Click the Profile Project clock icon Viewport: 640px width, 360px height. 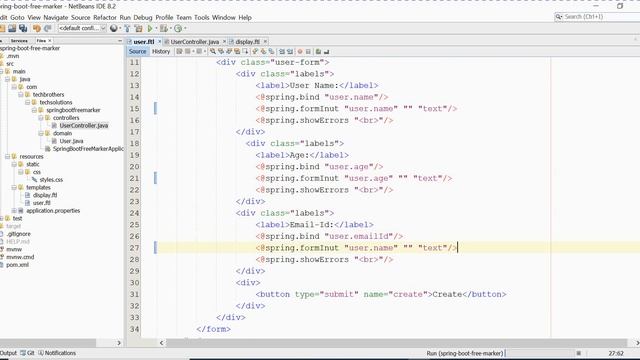point(178,28)
